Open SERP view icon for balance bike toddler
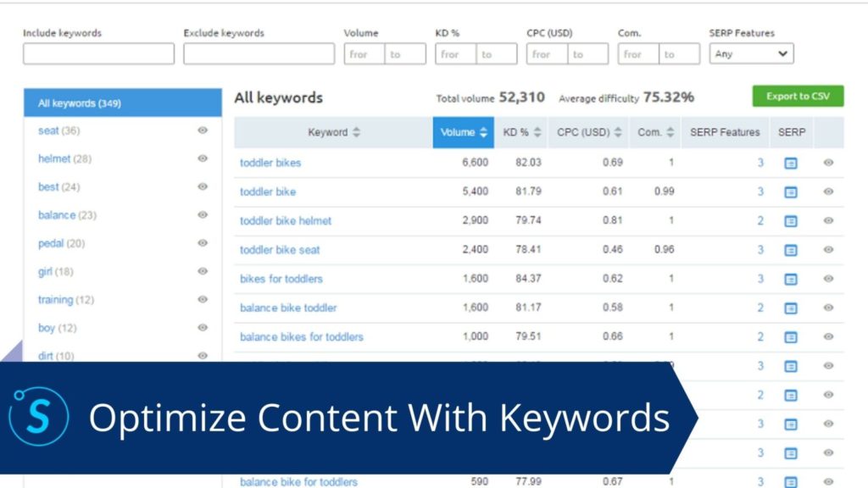Image resolution: width=868 pixels, height=488 pixels. click(790, 308)
